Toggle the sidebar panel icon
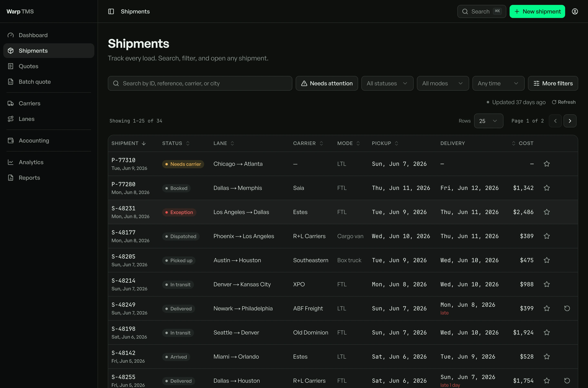 111,11
